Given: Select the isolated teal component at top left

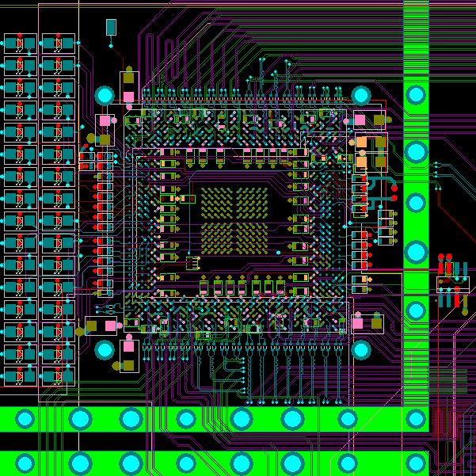Looking at the screenshot, I should [x=111, y=28].
